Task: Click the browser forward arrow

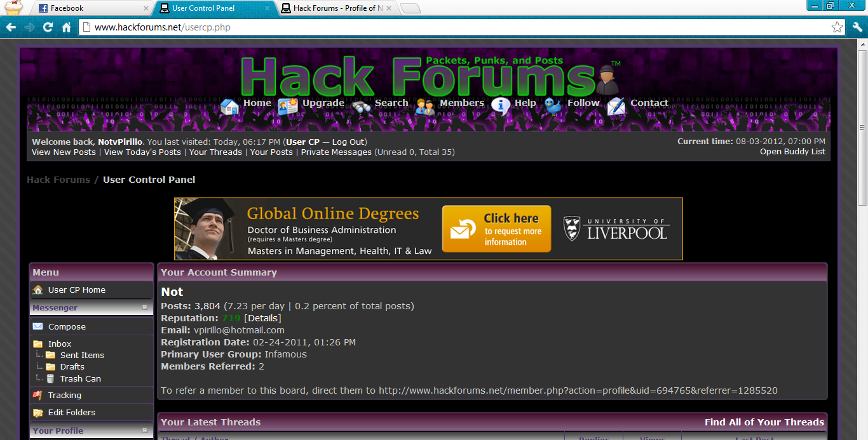Action: point(29,27)
